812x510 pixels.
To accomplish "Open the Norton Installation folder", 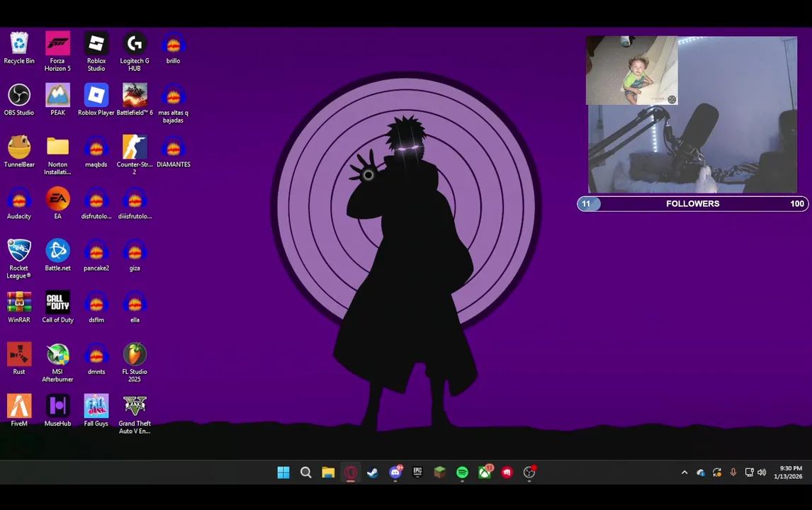I will [57, 155].
